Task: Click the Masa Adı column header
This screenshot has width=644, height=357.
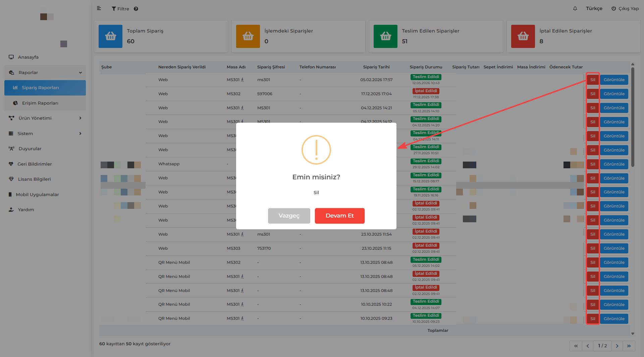Action: [236, 67]
